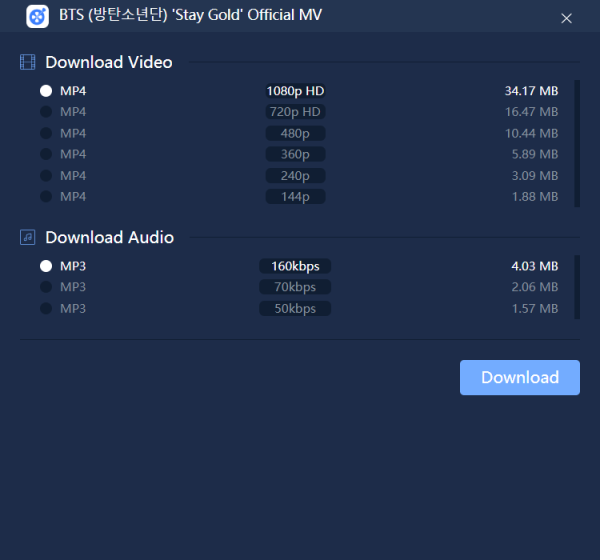Pick the MP4 360p radio option
This screenshot has height=560, width=600.
(x=46, y=154)
